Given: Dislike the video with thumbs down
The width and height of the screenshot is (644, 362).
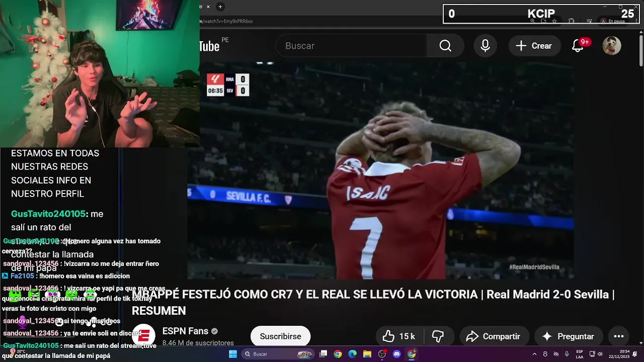Looking at the screenshot, I should pos(438,336).
